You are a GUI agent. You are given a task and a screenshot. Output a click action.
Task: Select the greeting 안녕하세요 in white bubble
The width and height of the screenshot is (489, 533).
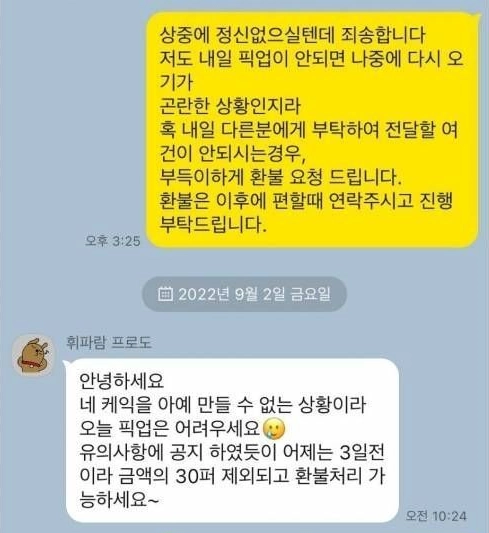122,381
